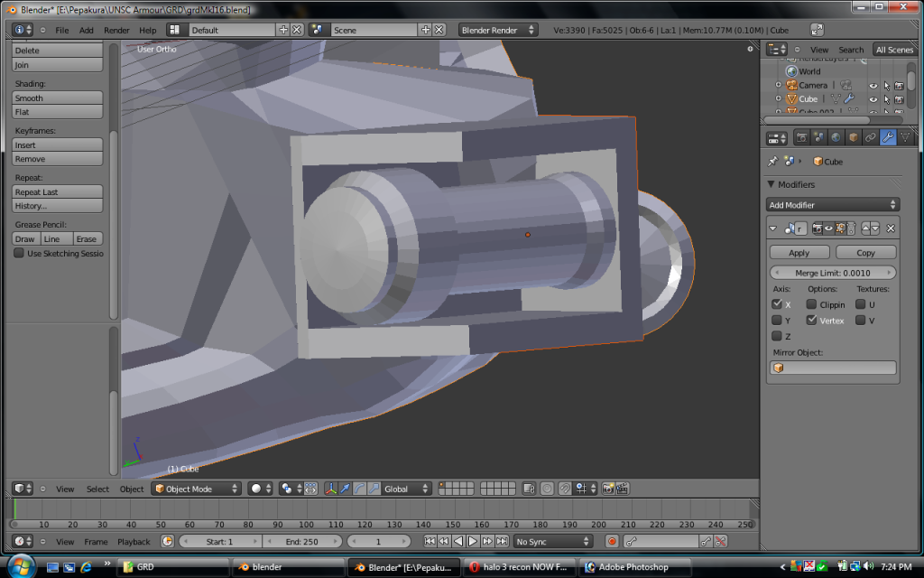Uncheck the X axis mirror checkbox
Image resolution: width=924 pixels, height=578 pixels.
point(777,304)
